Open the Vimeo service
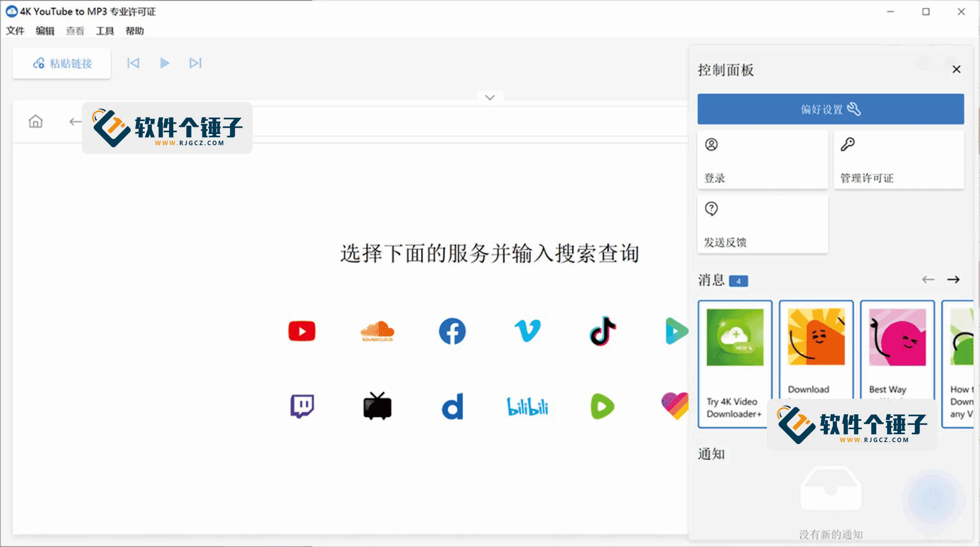980x547 pixels. point(527,331)
